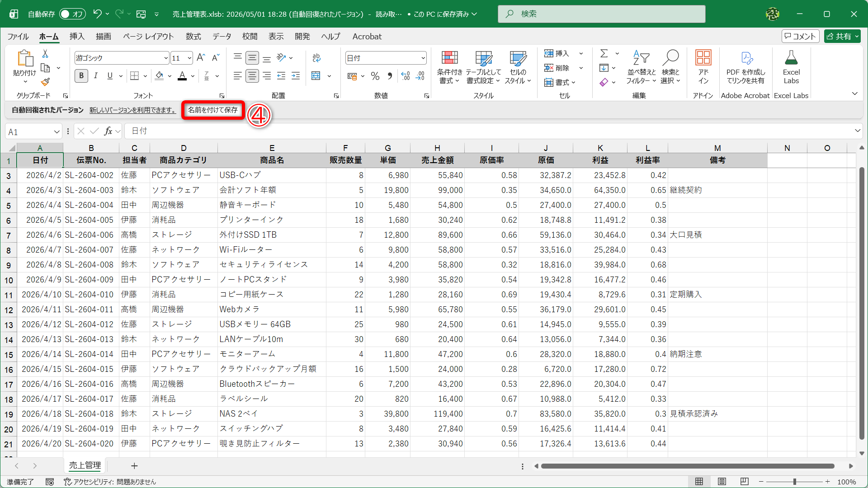Select the 売上管理 sheet tab

pyautogui.click(x=85, y=465)
